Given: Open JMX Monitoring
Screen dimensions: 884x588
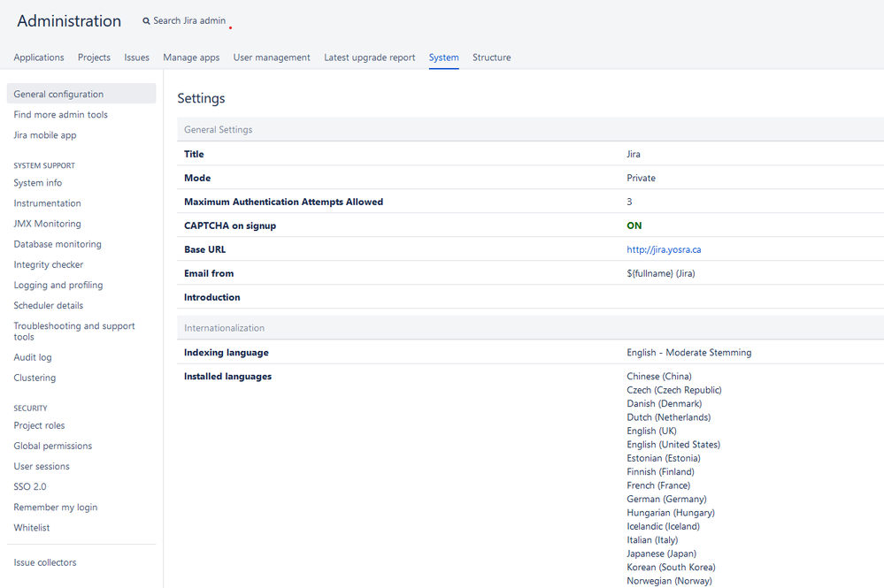Looking at the screenshot, I should (x=48, y=224).
